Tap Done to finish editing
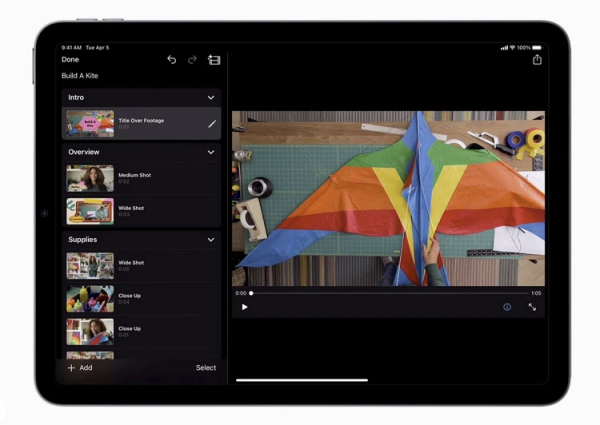This screenshot has width=600, height=425. point(70,60)
